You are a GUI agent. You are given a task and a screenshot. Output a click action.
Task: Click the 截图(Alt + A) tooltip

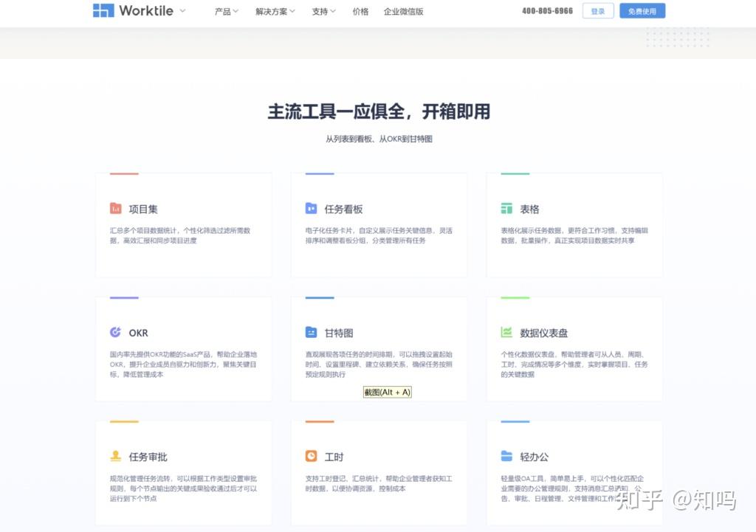pos(387,392)
